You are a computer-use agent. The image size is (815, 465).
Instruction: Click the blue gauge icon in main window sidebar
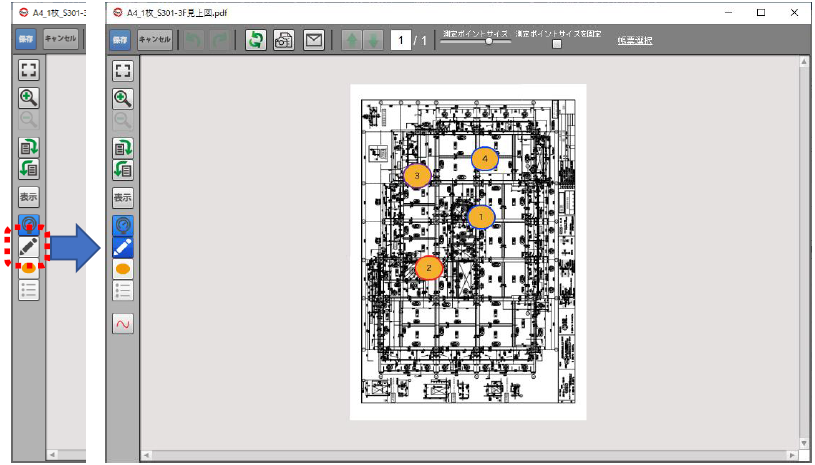(123, 225)
